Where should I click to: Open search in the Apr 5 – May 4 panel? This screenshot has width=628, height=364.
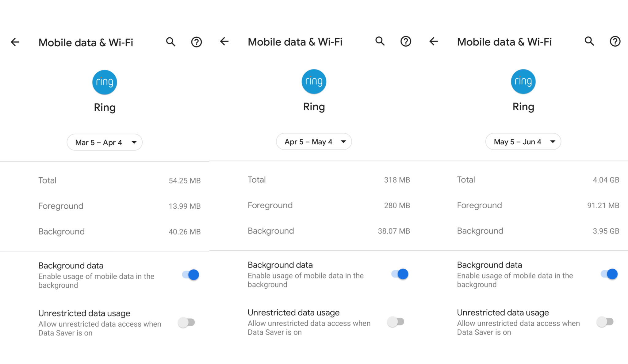coord(380,41)
